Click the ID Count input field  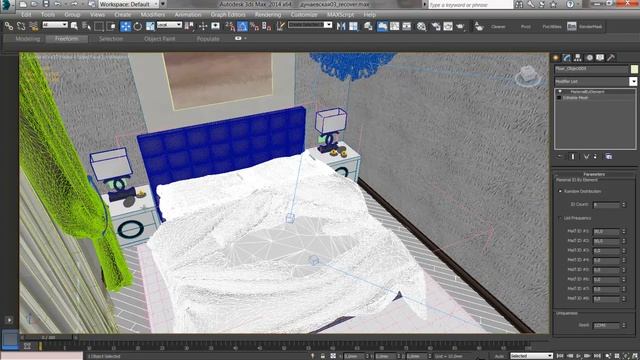point(607,204)
